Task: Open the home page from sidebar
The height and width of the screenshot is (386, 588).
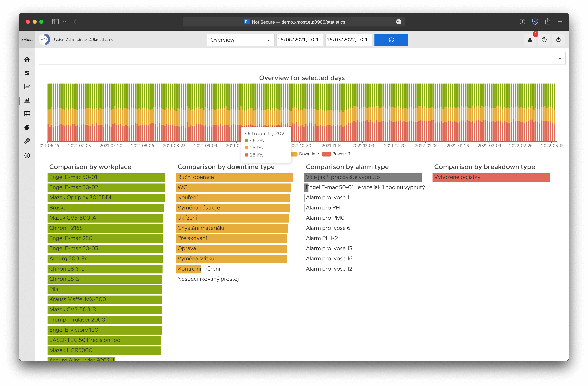Action: click(x=27, y=60)
